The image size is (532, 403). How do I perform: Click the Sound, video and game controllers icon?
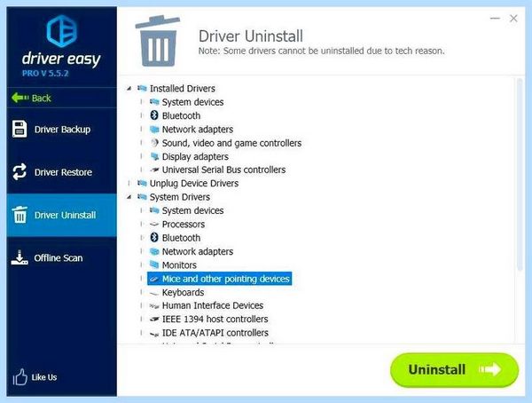tap(154, 143)
